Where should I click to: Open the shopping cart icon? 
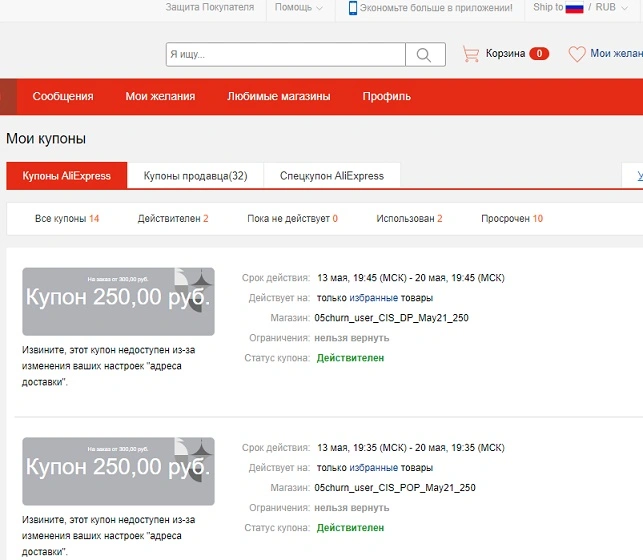click(x=471, y=54)
